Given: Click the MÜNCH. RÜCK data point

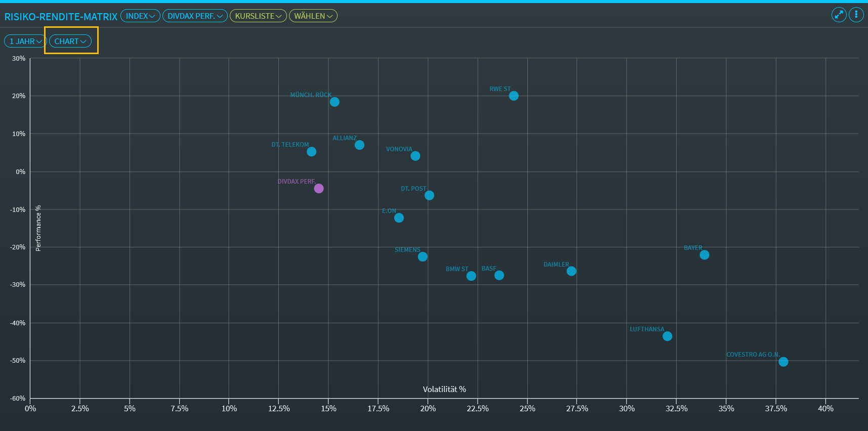Looking at the screenshot, I should pyautogui.click(x=335, y=102).
